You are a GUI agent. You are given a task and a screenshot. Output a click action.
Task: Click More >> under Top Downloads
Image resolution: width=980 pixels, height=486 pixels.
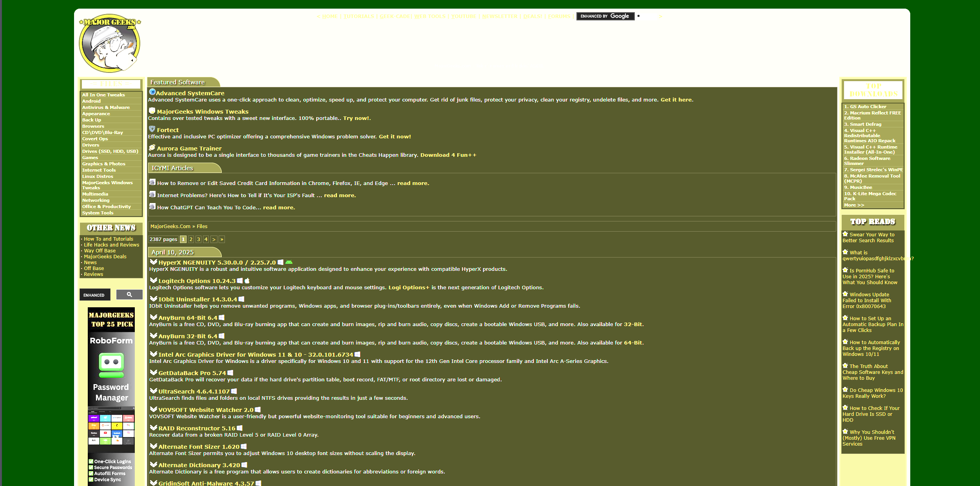[854, 205]
